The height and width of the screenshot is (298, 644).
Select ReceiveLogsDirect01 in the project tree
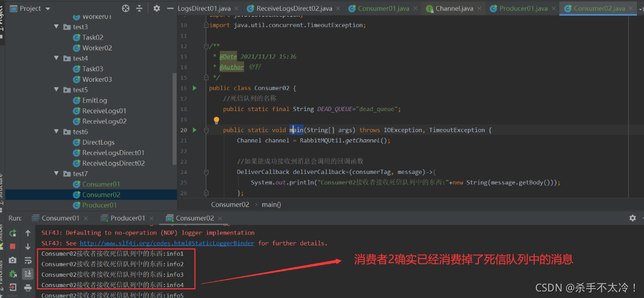coord(113,153)
